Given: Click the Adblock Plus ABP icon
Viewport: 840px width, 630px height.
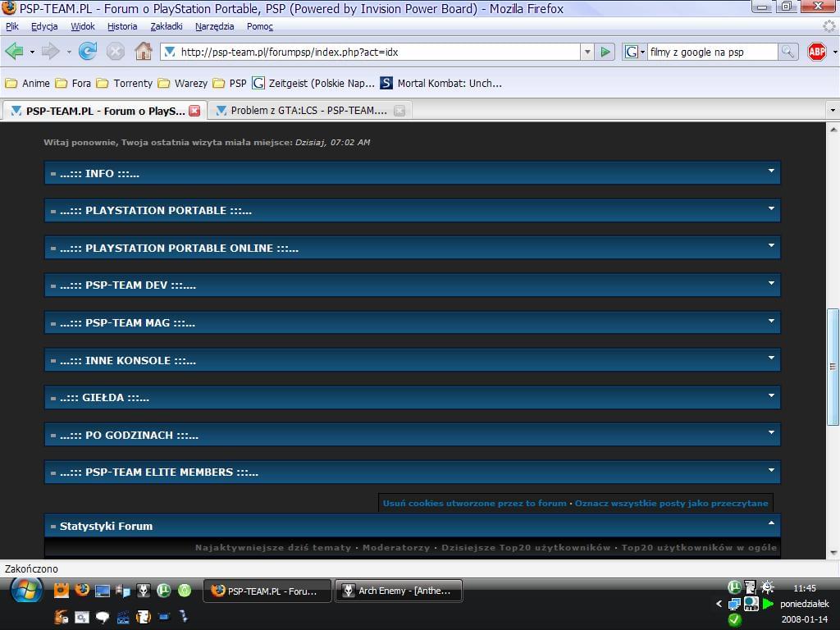Looking at the screenshot, I should [x=816, y=52].
